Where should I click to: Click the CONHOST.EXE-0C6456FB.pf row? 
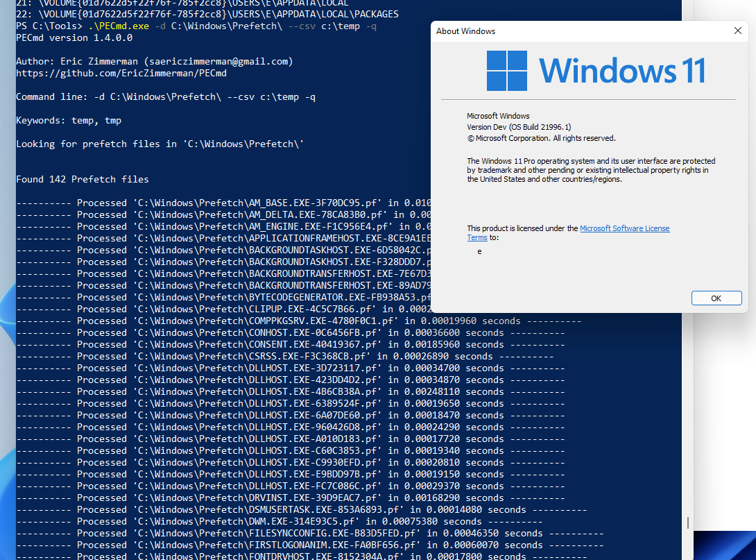click(290, 333)
